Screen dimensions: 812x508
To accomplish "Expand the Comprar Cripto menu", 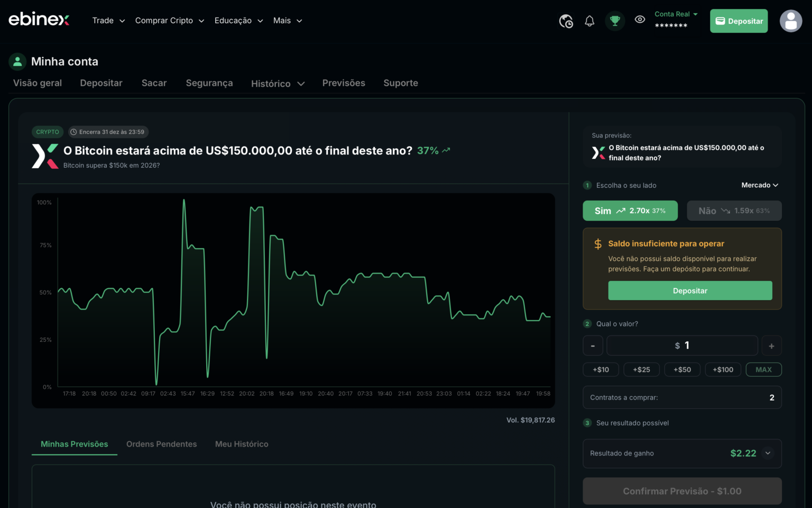I will point(169,21).
